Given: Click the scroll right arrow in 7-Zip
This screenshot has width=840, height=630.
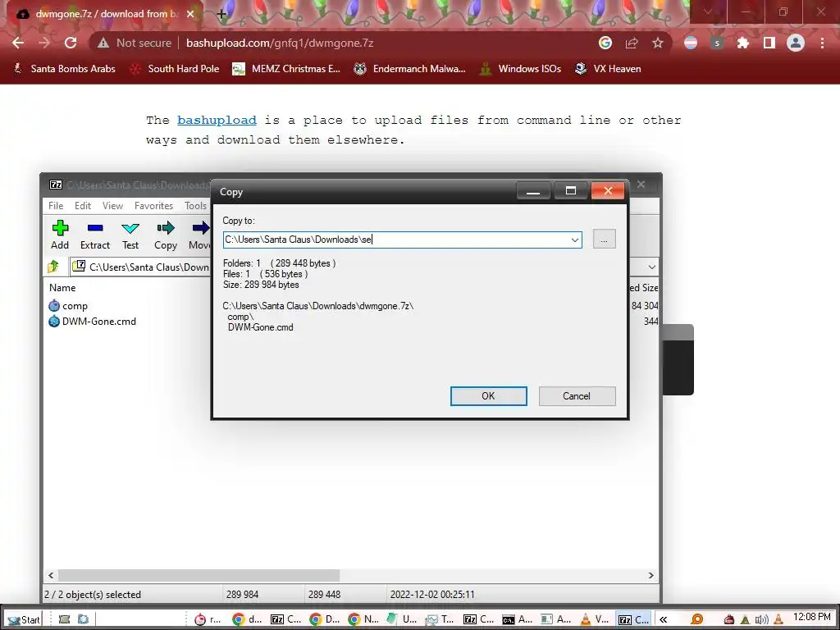Looking at the screenshot, I should tap(651, 575).
